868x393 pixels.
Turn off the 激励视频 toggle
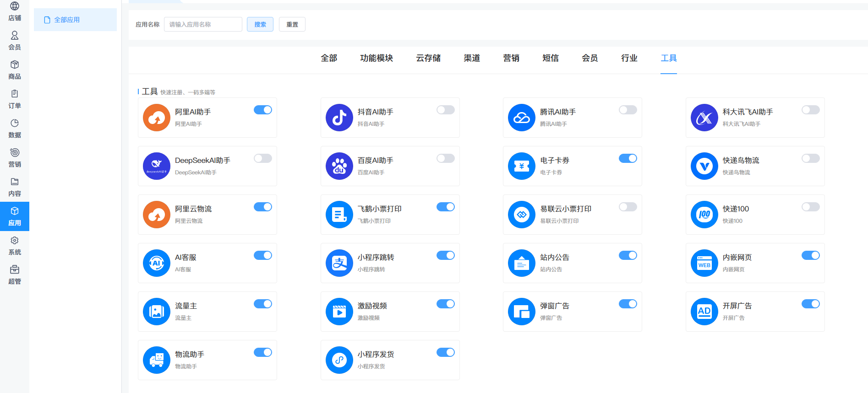(446, 304)
